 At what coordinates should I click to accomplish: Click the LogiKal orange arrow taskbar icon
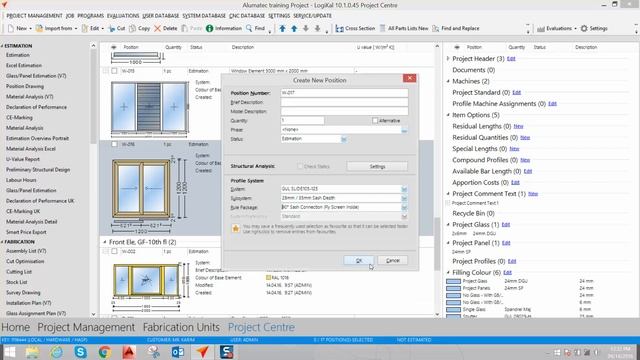click(x=202, y=352)
